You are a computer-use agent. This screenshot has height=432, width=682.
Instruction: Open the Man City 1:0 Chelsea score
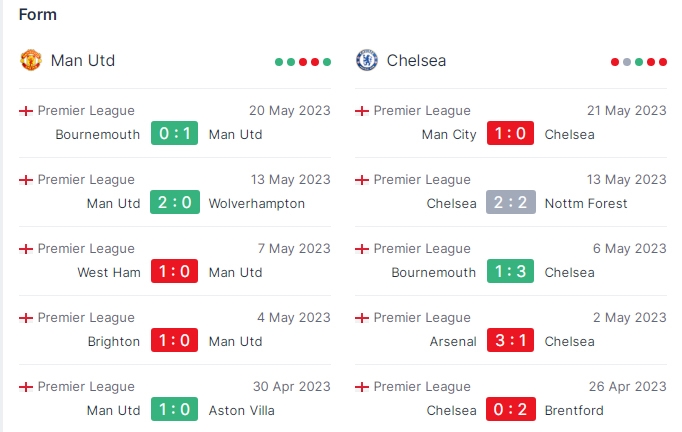tap(510, 133)
